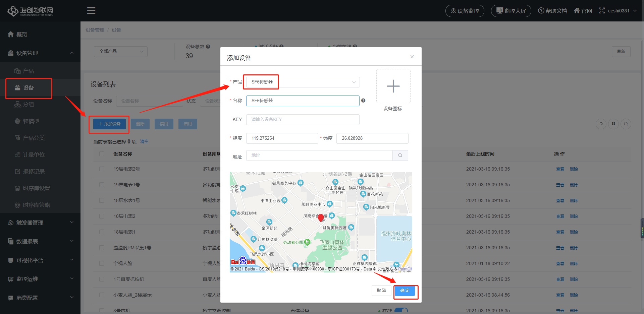
Task: Close the 添加设备 dialog
Action: point(412,57)
